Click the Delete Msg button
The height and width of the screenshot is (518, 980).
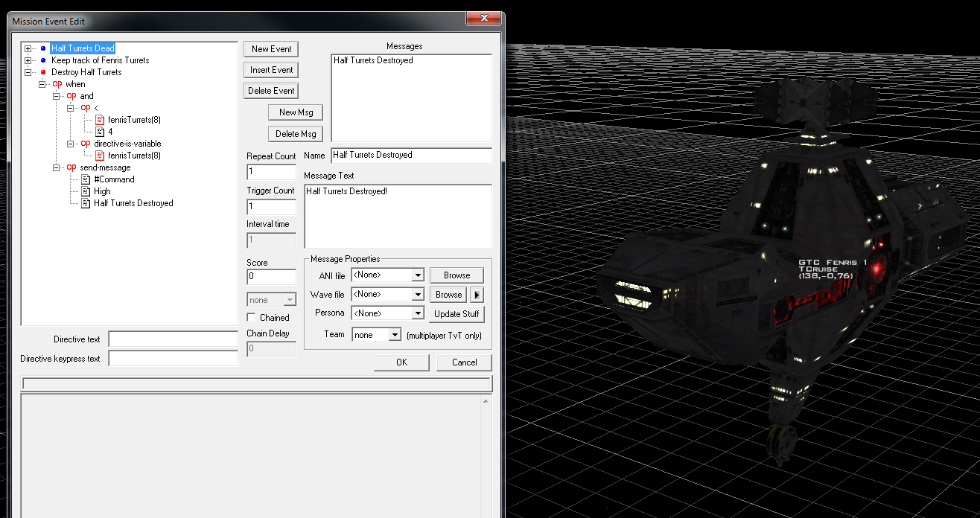pyautogui.click(x=296, y=134)
